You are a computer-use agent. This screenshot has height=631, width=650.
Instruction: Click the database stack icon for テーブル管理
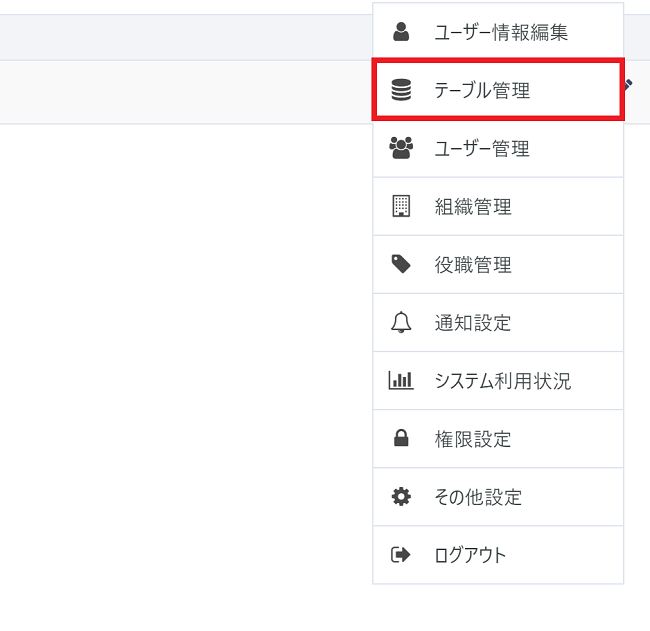401,91
